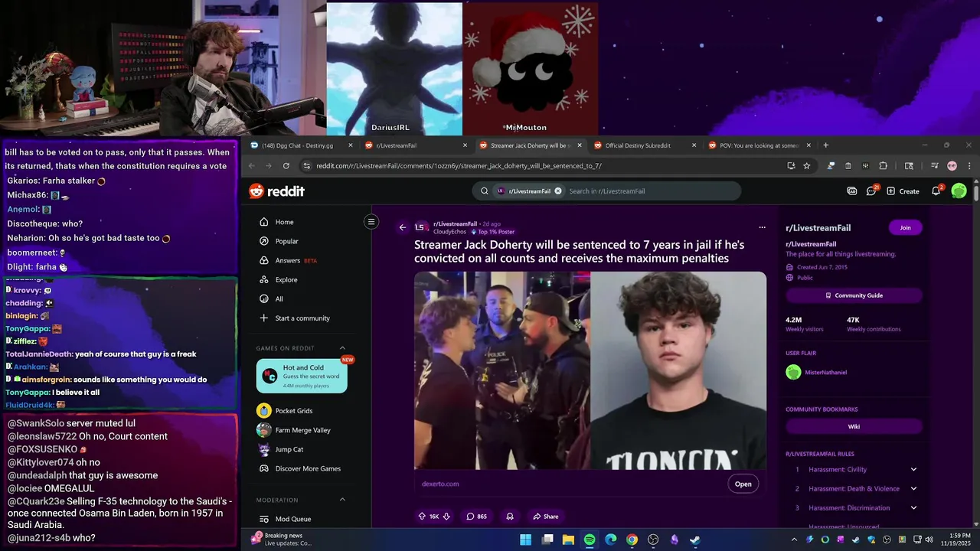Open the Reddit chat with 21 unread
Viewport: 980px width, 551px height.
coord(871,191)
